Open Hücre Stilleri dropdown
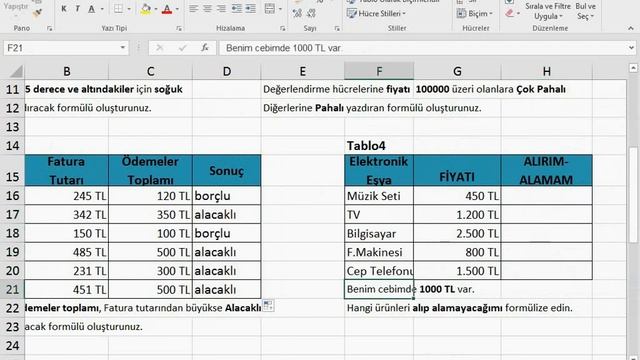This screenshot has width=640, height=360. coord(376,13)
